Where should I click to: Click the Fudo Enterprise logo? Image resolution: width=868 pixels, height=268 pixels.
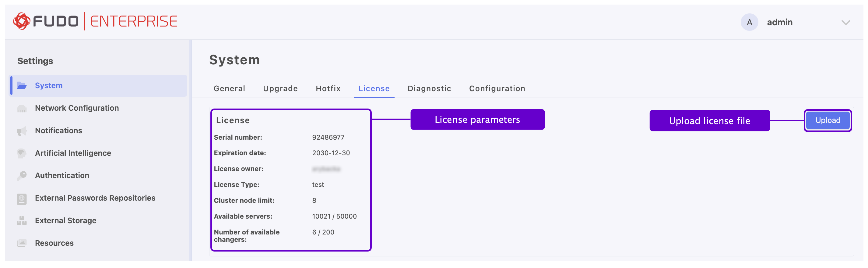(95, 21)
